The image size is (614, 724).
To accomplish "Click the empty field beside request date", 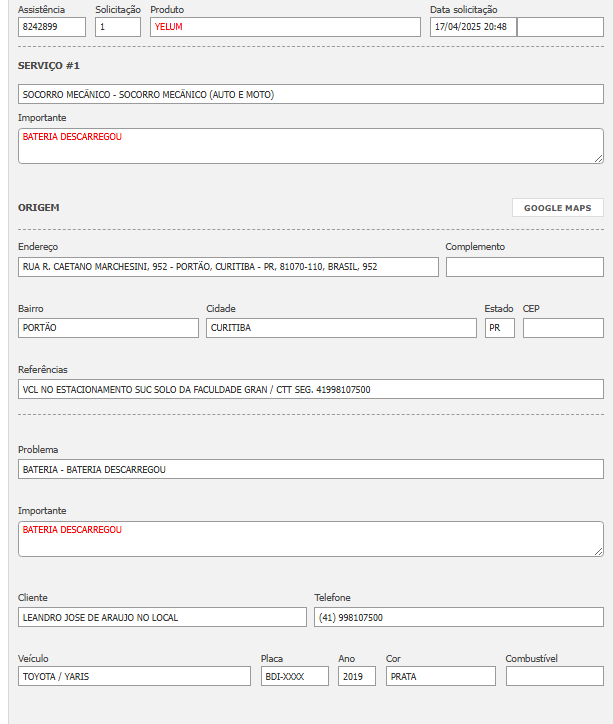I will [x=560, y=27].
